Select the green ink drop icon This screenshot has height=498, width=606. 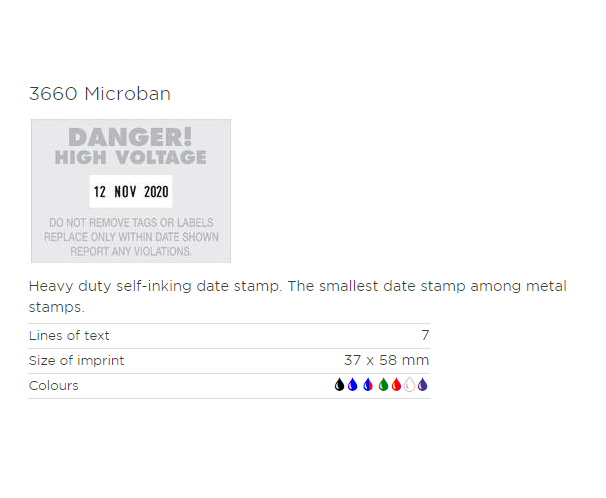coord(383,385)
